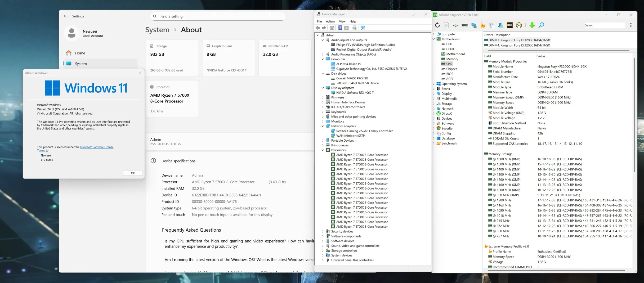Click Home icon in Settings sidebar
Viewport: 644px width, 283px height.
pos(69,53)
